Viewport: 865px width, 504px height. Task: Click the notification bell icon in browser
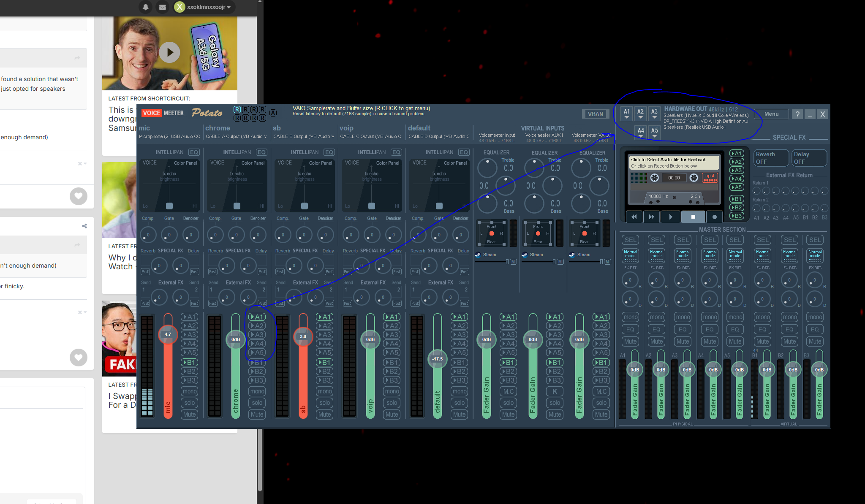point(145,7)
